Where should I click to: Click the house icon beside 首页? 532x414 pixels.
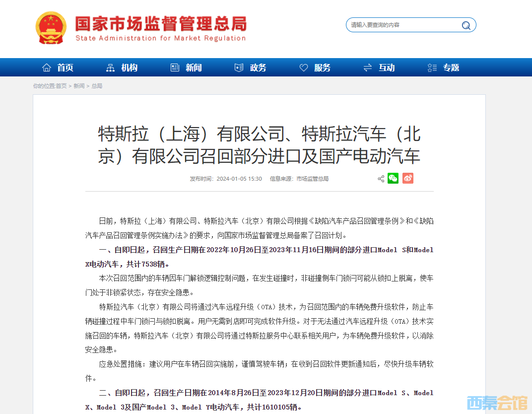tap(47, 68)
